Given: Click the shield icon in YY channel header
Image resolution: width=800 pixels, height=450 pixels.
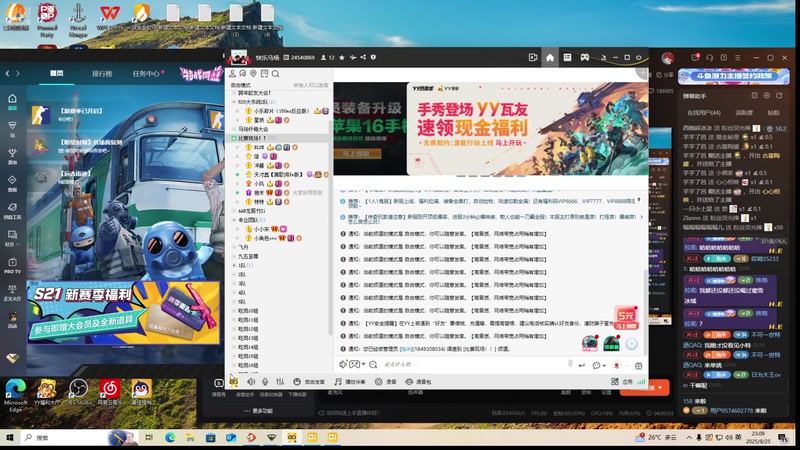Looking at the screenshot, I should 373,58.
